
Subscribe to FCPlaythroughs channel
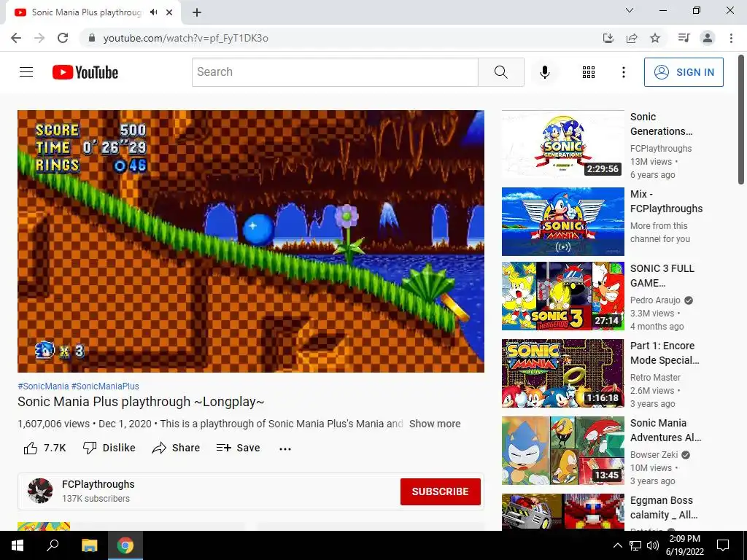[x=440, y=491]
